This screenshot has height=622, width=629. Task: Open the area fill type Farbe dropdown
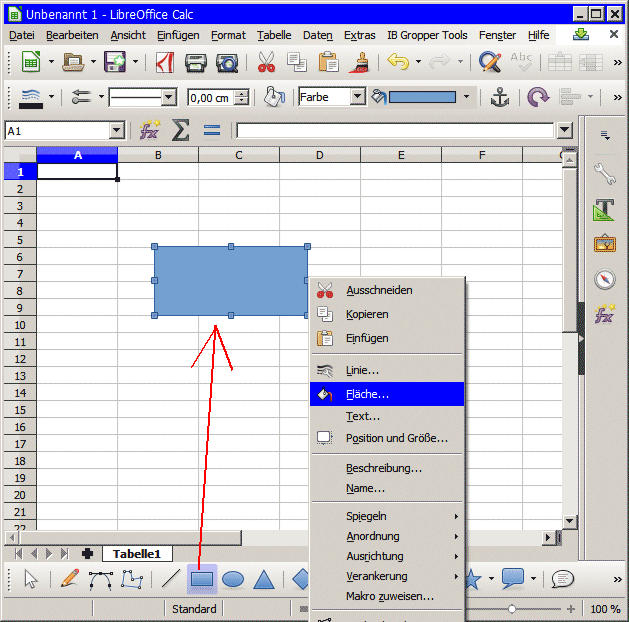[357, 97]
